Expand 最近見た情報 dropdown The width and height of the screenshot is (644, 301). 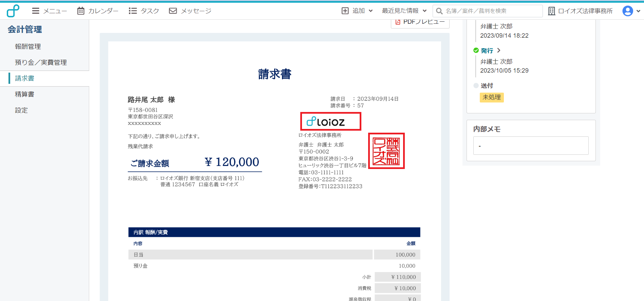424,11
